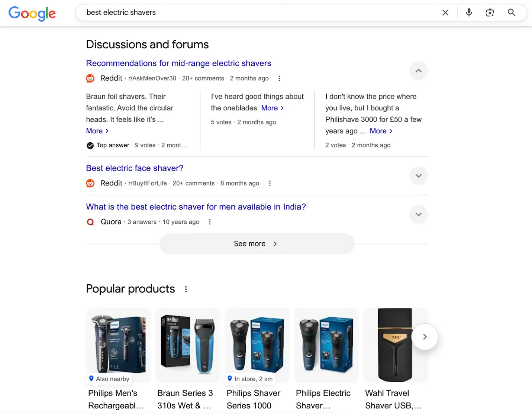Image resolution: width=532 pixels, height=414 pixels.
Task: Submit search with the magnifying glass icon
Action: pos(512,13)
